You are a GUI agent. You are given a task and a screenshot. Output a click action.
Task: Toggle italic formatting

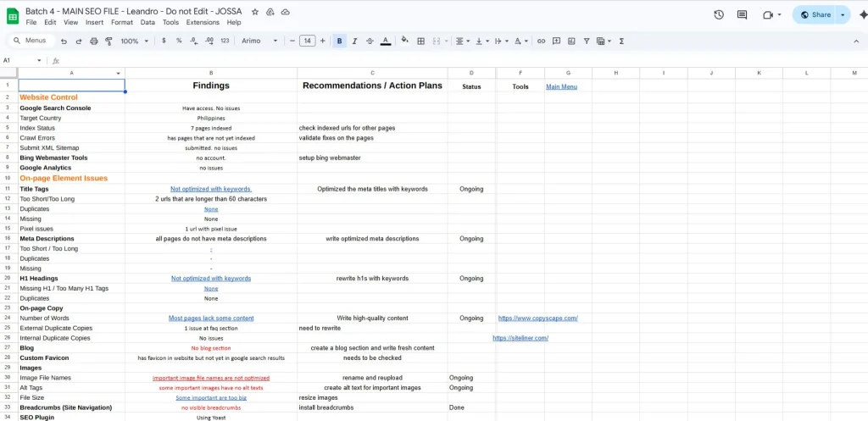click(x=355, y=41)
